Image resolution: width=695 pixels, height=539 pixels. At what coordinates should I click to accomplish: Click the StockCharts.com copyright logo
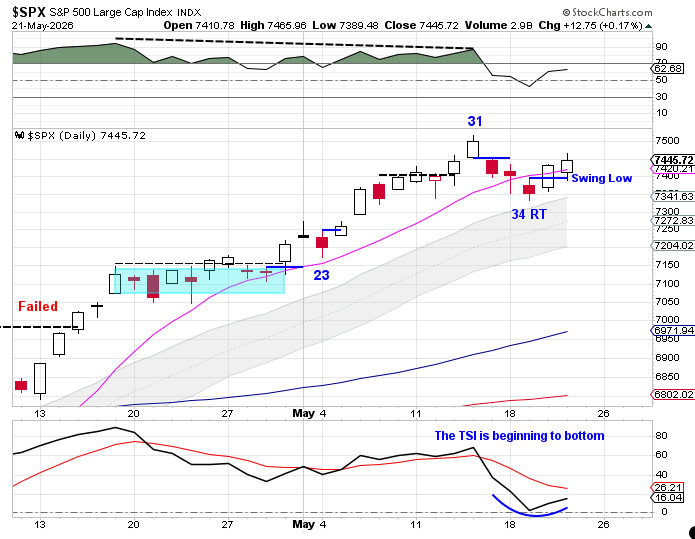click(607, 12)
